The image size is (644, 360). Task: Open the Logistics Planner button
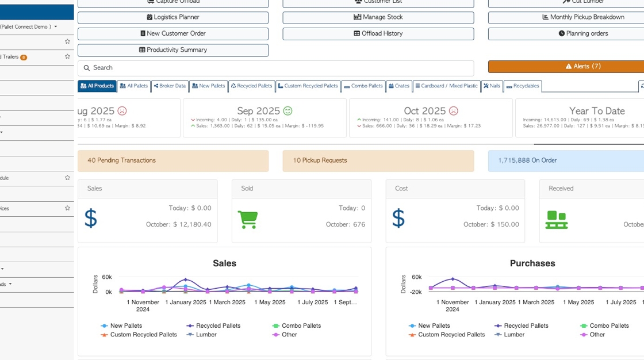coord(173,17)
